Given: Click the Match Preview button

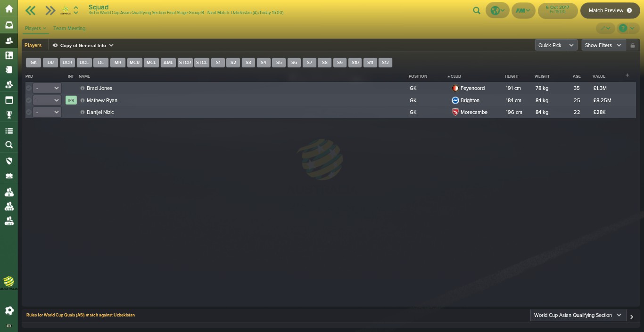Looking at the screenshot, I should click(x=610, y=10).
